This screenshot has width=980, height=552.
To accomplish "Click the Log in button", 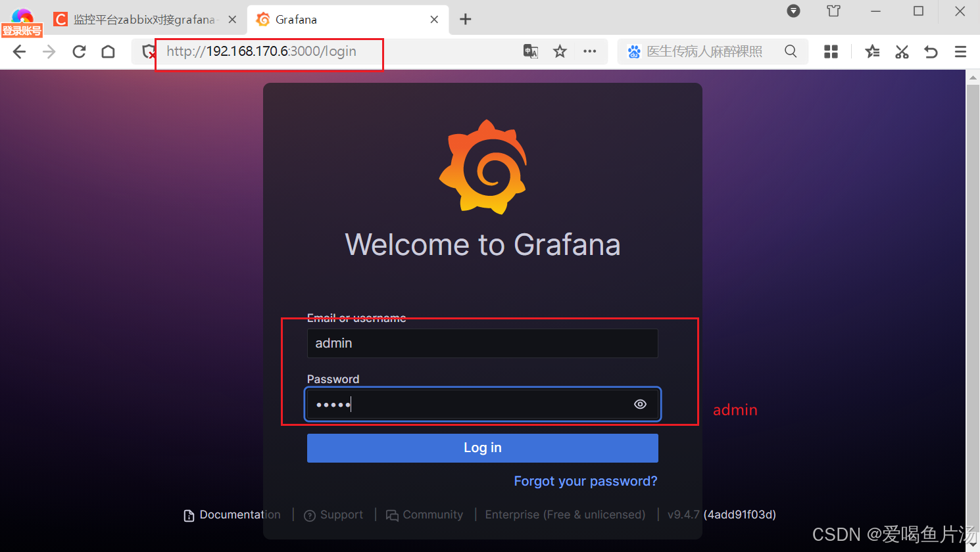I will point(482,448).
